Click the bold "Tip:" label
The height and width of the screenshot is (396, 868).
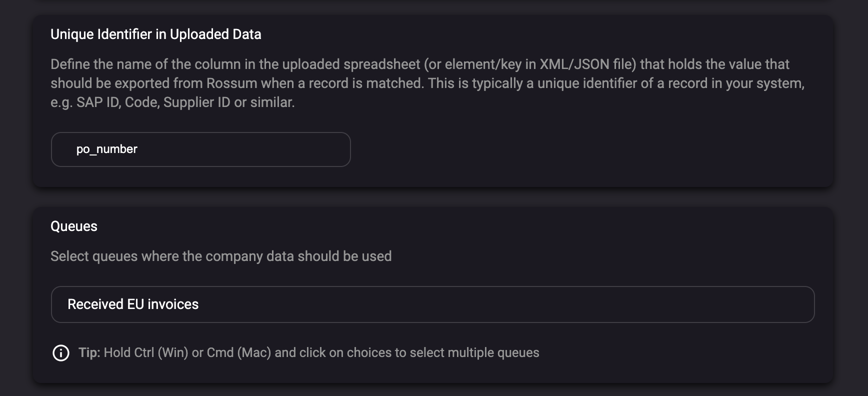[x=89, y=353]
